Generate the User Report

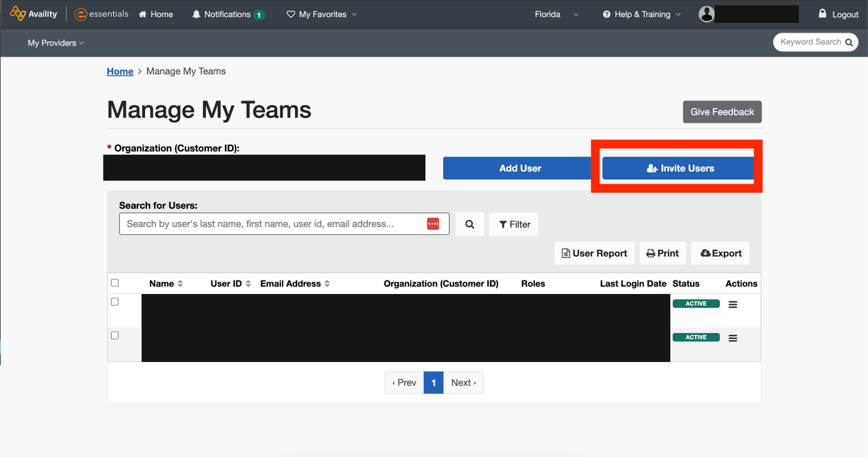[x=595, y=253]
